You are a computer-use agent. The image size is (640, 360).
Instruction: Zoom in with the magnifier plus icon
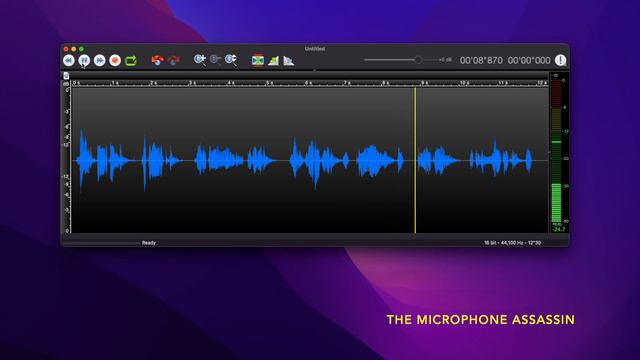click(200, 60)
